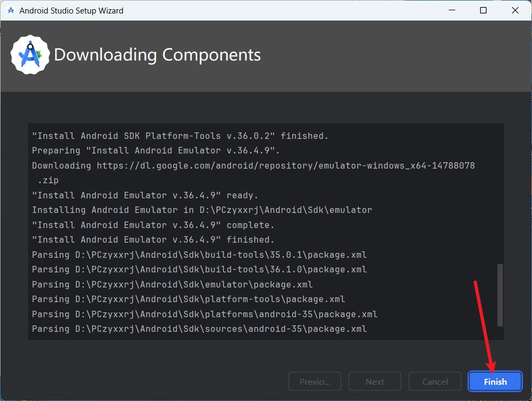The image size is (532, 401).
Task: Click the emulator\package.xml parsing line
Action: coord(172,284)
